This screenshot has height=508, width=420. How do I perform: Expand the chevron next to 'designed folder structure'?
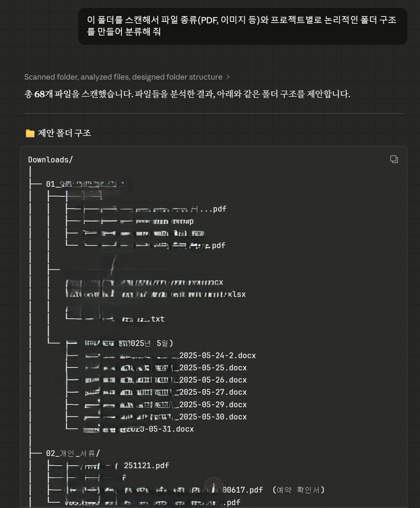click(228, 77)
